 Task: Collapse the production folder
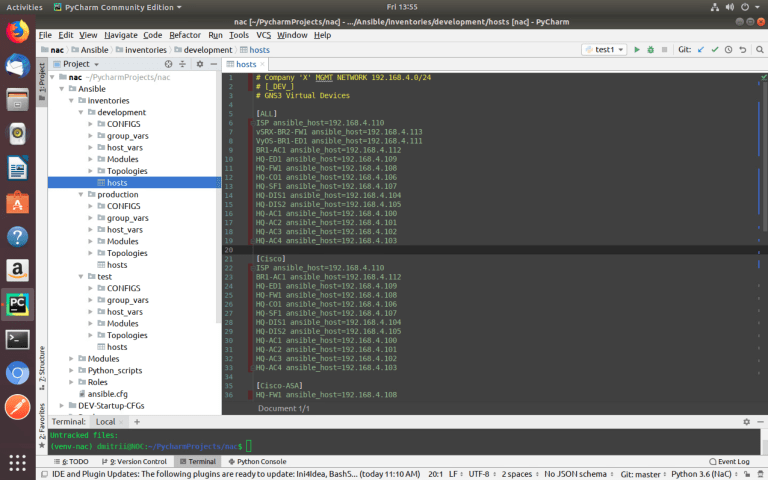pyautogui.click(x=81, y=194)
